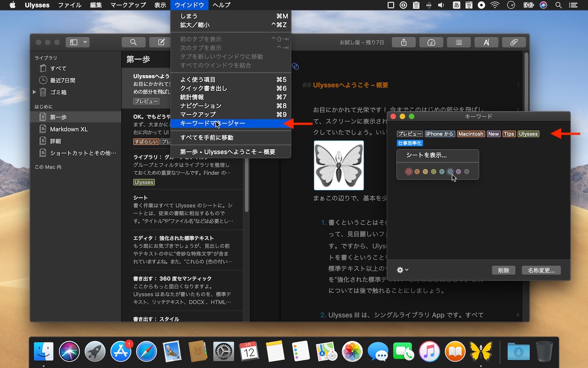The width and height of the screenshot is (588, 368).
Task: Open Finder from the Dock
Action: pyautogui.click(x=44, y=351)
